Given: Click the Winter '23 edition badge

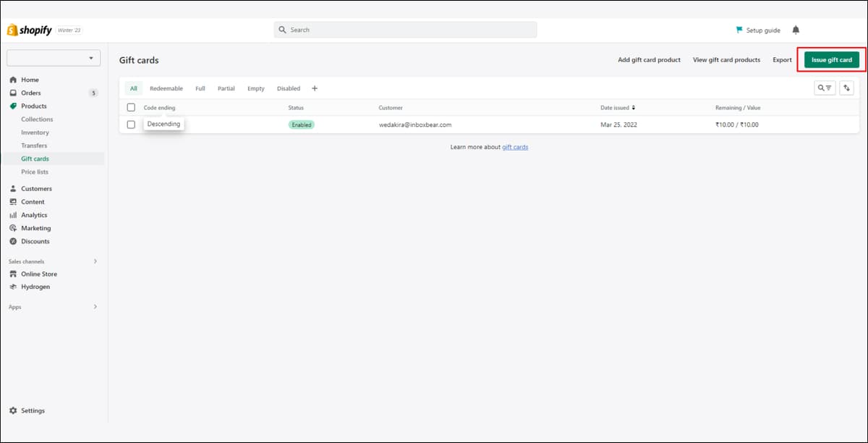Looking at the screenshot, I should [x=69, y=30].
